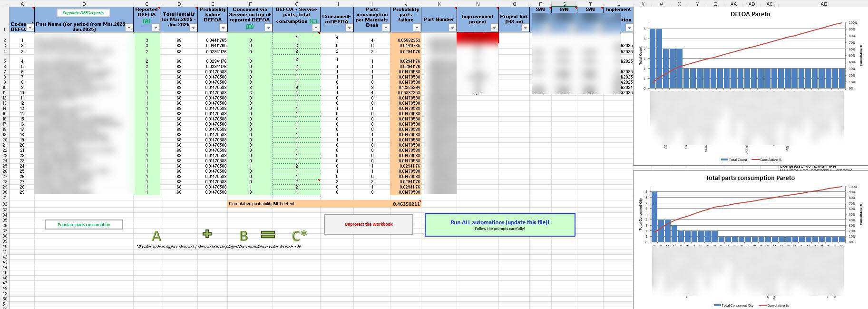The height and width of the screenshot is (309, 868).
Task: Click the green equals sign graphic
Action: [268, 235]
